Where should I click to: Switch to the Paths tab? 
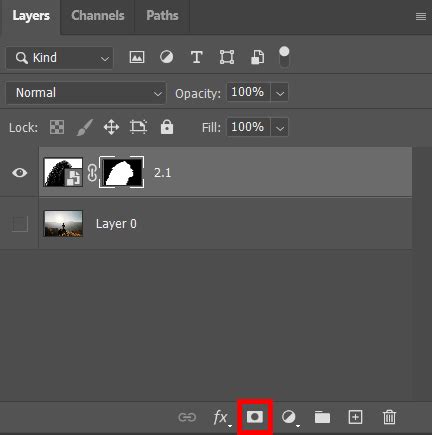tap(162, 16)
